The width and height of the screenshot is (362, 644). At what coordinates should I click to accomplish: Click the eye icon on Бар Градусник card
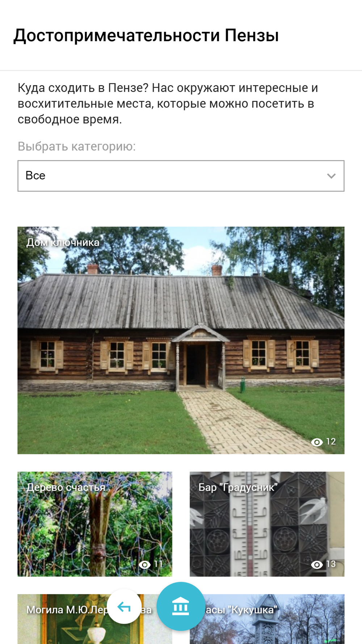click(317, 564)
